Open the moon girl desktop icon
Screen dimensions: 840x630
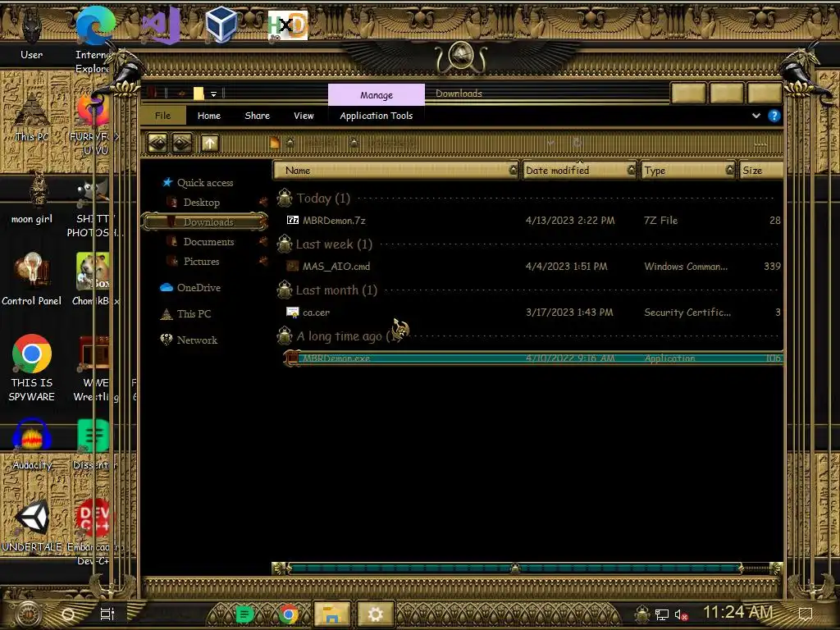[32, 199]
